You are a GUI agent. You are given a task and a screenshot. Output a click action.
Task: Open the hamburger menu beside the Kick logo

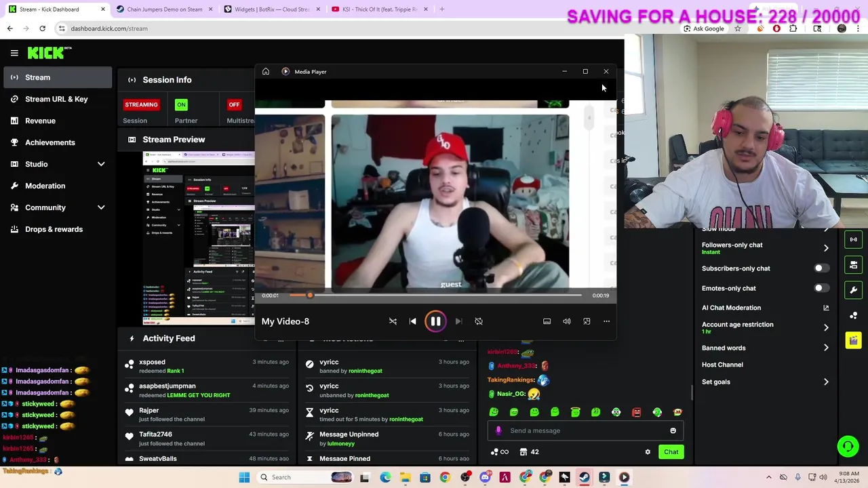tap(14, 53)
